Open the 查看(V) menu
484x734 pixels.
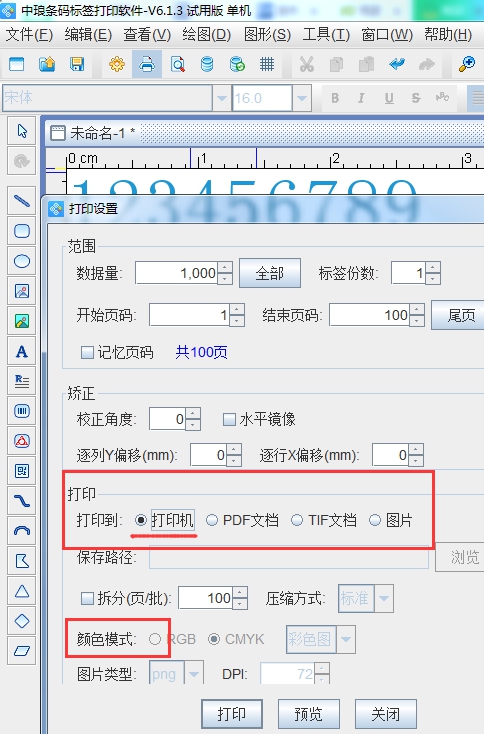147,35
